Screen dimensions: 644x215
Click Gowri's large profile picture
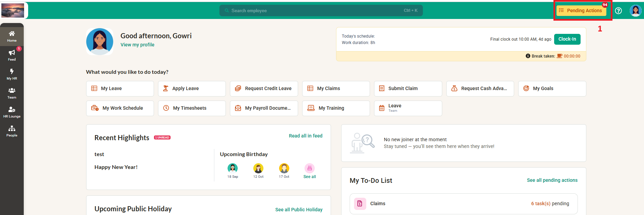pos(100,42)
